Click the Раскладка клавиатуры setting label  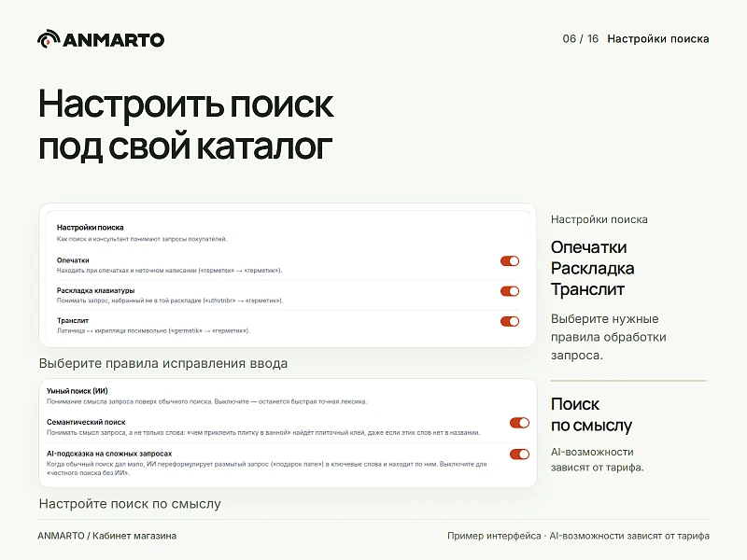(x=96, y=290)
